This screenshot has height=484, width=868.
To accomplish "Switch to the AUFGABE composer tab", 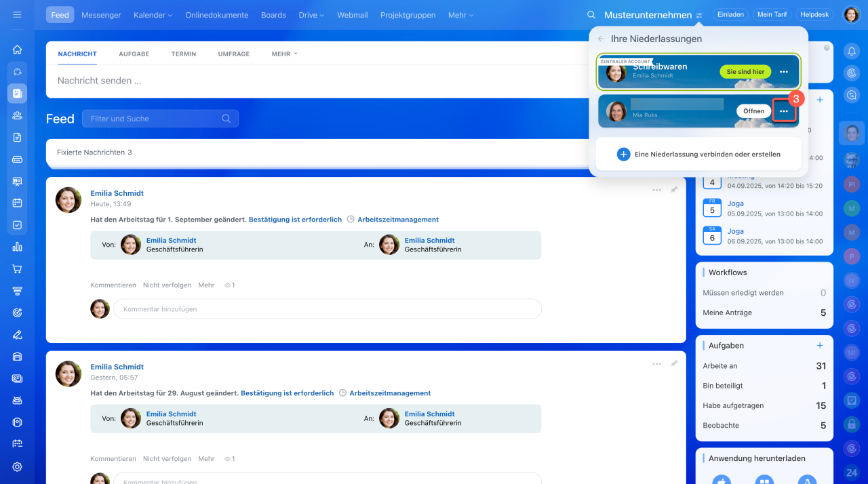I will pos(134,54).
